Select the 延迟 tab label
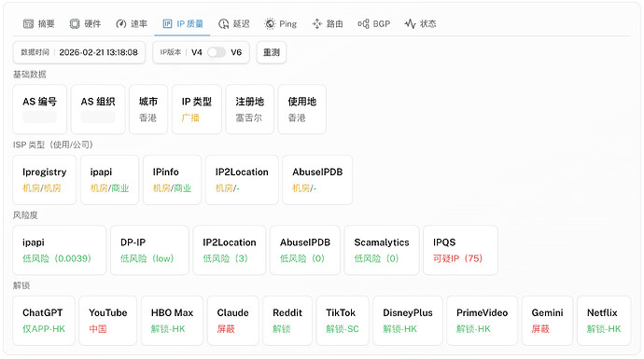 (241, 24)
